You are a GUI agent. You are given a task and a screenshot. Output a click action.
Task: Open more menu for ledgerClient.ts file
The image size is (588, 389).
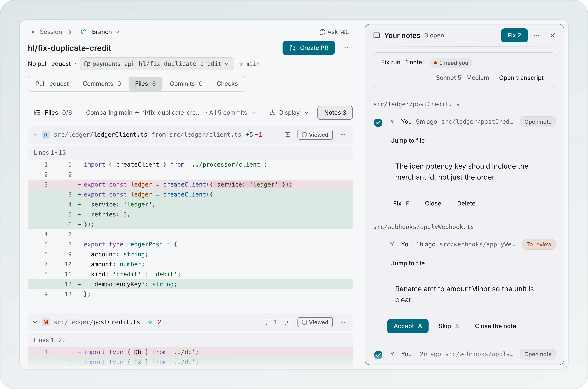tap(343, 135)
